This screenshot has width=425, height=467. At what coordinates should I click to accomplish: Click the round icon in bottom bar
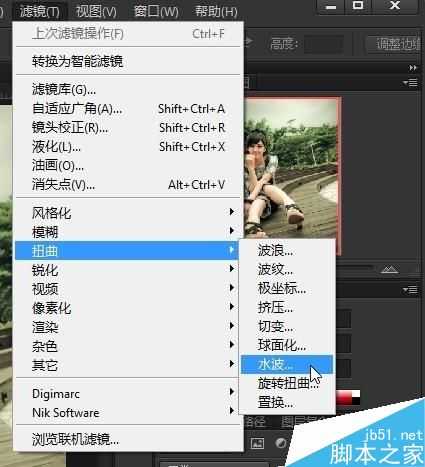(281, 443)
